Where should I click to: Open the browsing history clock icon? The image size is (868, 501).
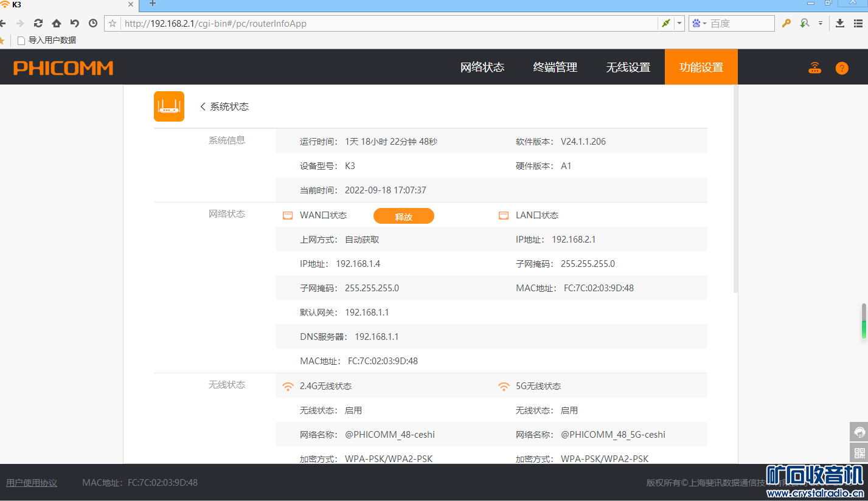93,23
